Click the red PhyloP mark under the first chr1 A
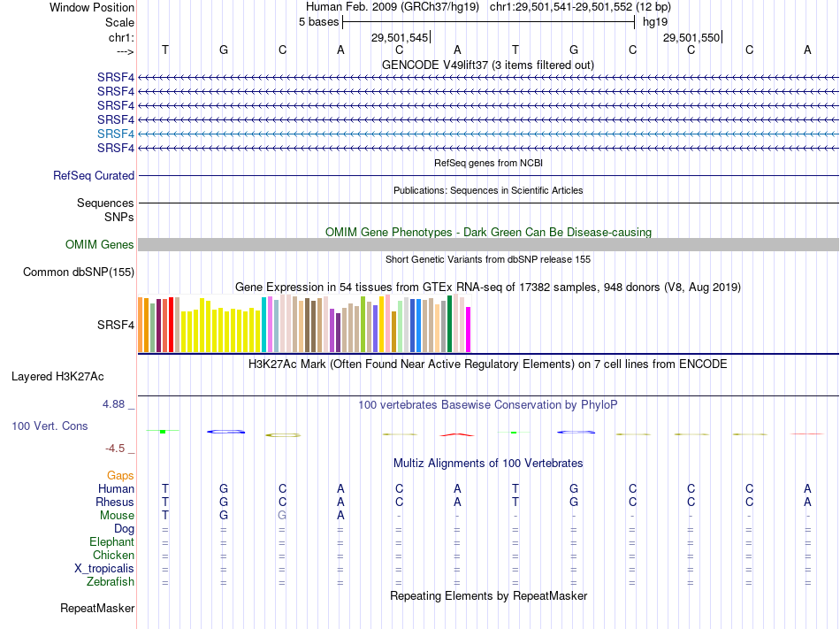The height and width of the screenshot is (629, 840). pyautogui.click(x=457, y=434)
